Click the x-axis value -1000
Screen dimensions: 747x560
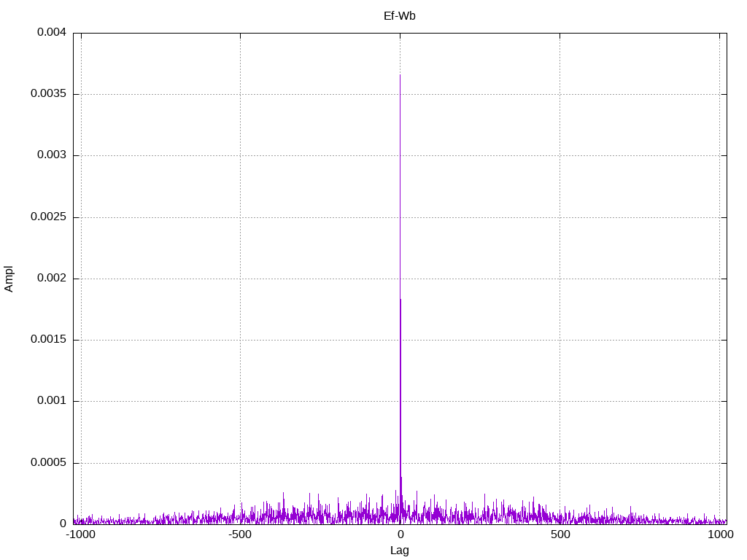tap(80, 534)
